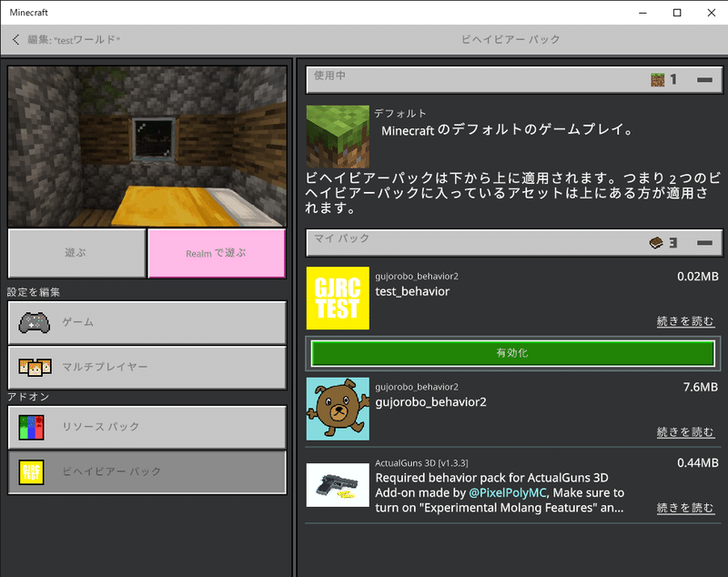
Task: Select the test_behavior pack title
Action: coord(412,291)
